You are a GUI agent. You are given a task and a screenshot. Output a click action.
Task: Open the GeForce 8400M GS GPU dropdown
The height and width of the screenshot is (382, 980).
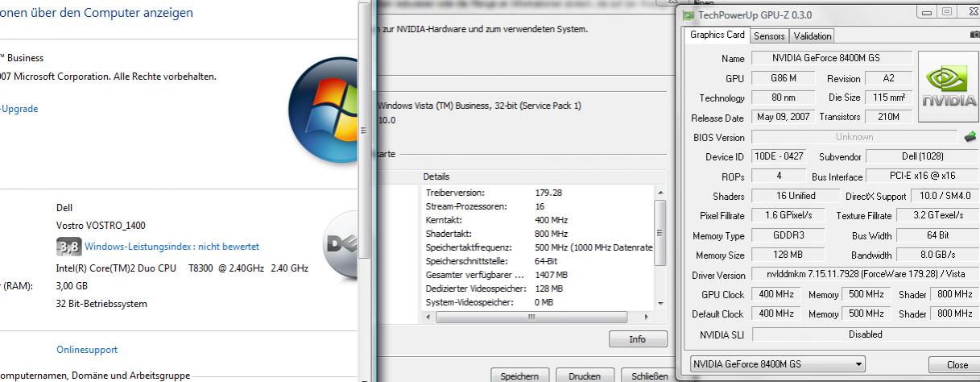(778, 363)
